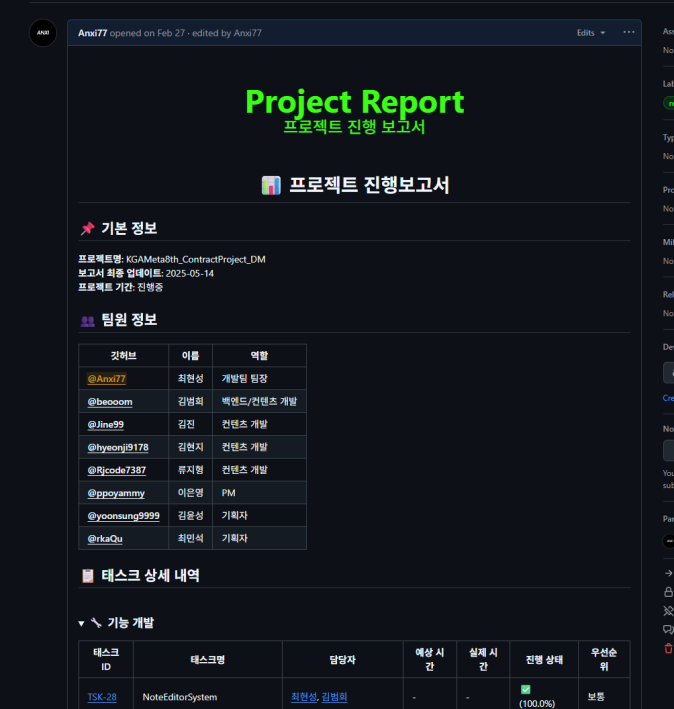
Task: Open the @Rjcode7387 profile link
Action: [x=117, y=470]
